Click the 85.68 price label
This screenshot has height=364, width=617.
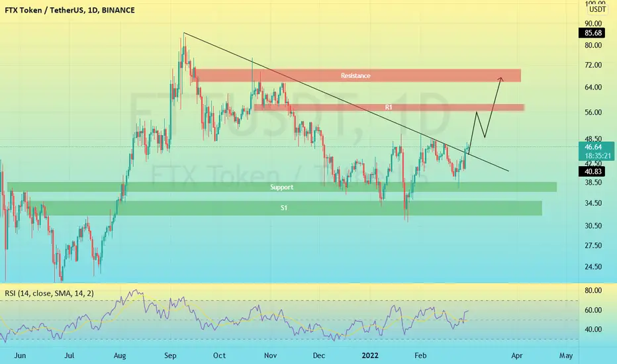[x=593, y=33]
